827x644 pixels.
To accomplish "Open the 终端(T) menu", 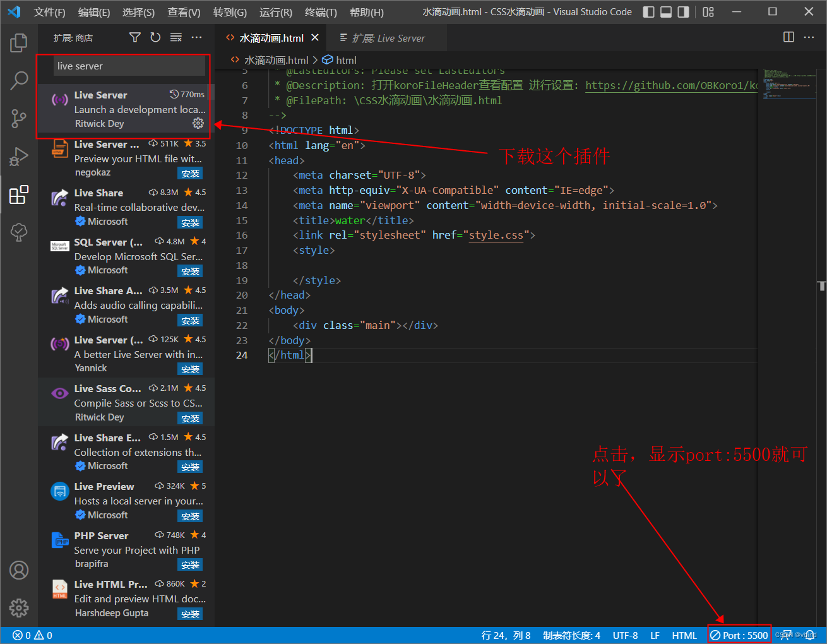I will click(321, 12).
